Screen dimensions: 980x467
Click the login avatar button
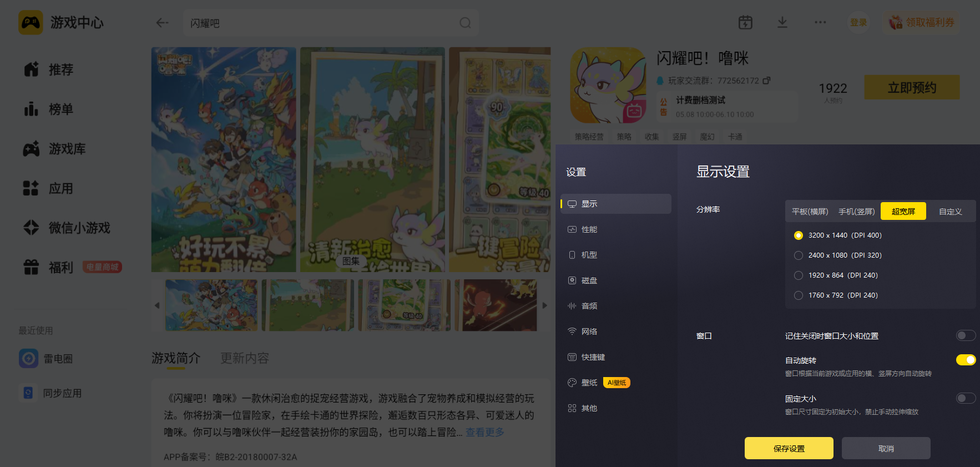click(858, 22)
